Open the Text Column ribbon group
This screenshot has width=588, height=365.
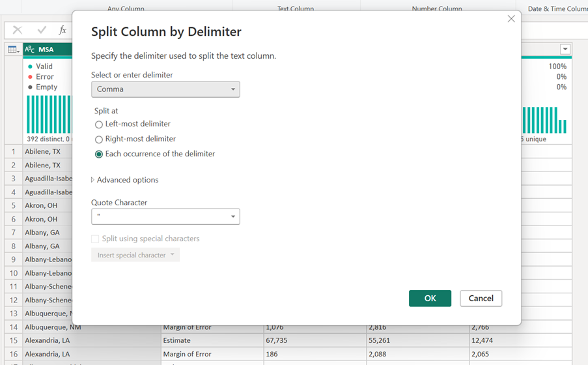296,8
